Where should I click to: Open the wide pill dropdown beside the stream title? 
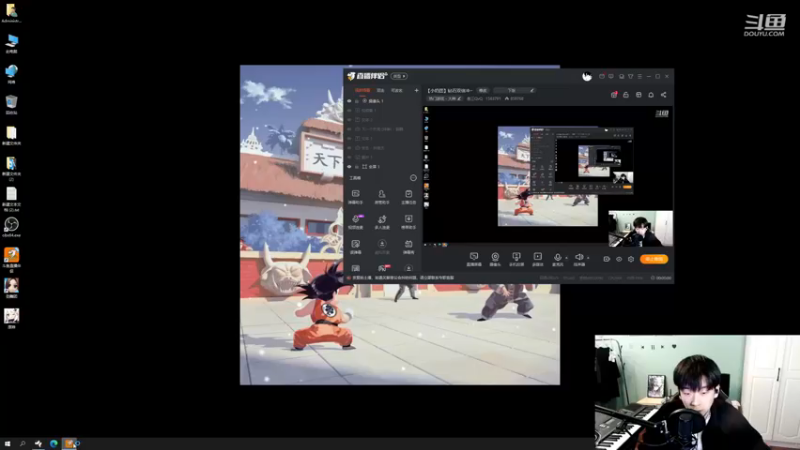coord(514,90)
